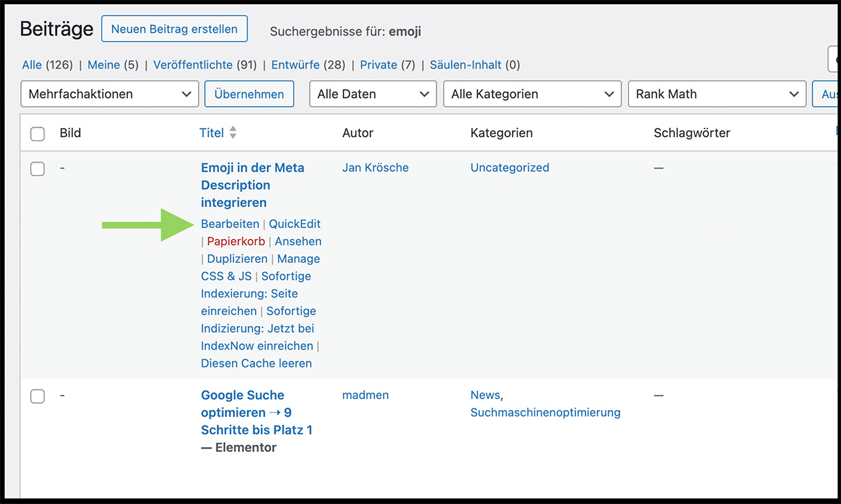Click Diesen Cache leeren link
This screenshot has height=504, width=841.
256,363
